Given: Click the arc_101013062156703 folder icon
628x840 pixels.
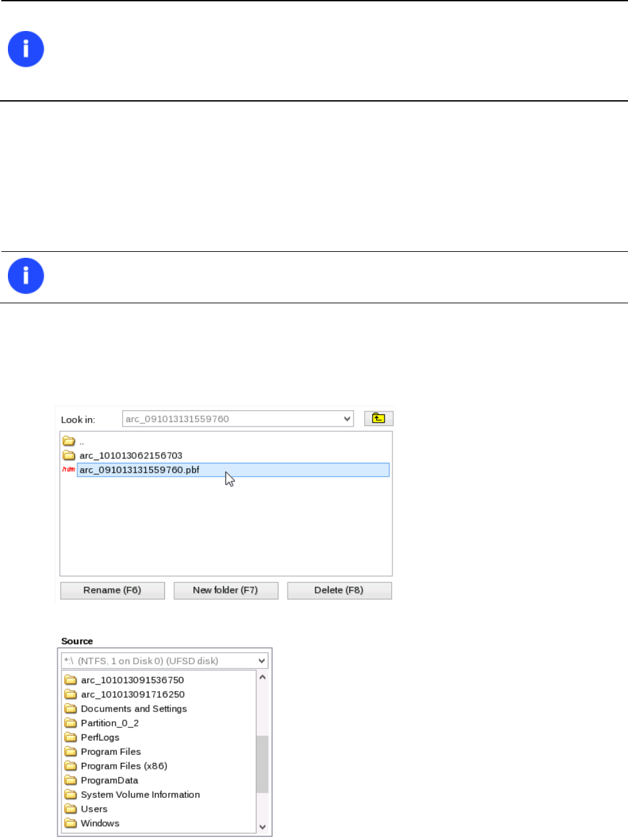Looking at the screenshot, I should coord(69,455).
